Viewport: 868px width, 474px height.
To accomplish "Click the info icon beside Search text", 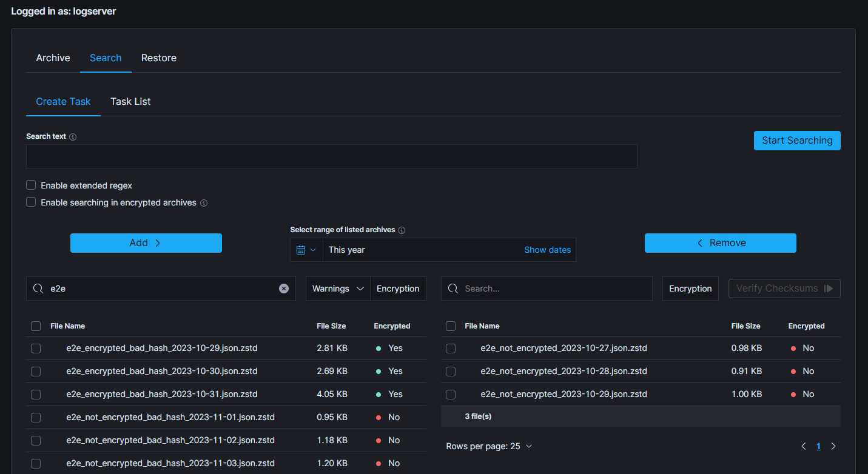I will 73,137.
